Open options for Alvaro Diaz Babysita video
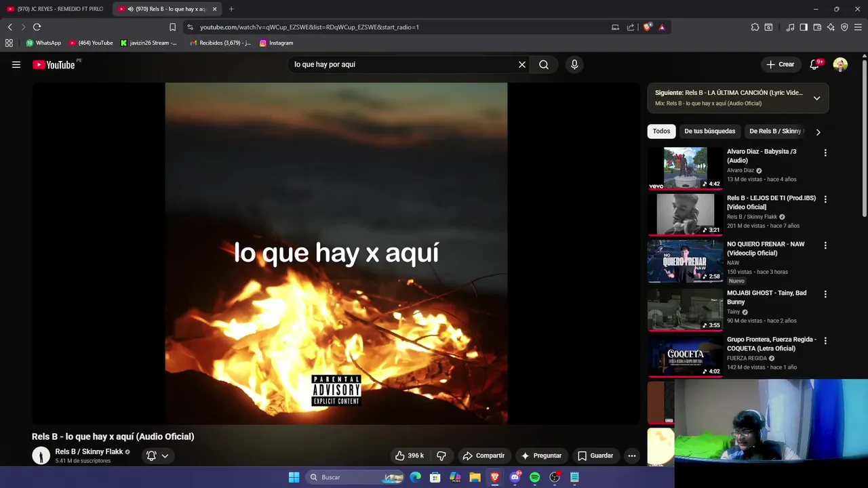Image resolution: width=868 pixels, height=488 pixels. pos(825,153)
